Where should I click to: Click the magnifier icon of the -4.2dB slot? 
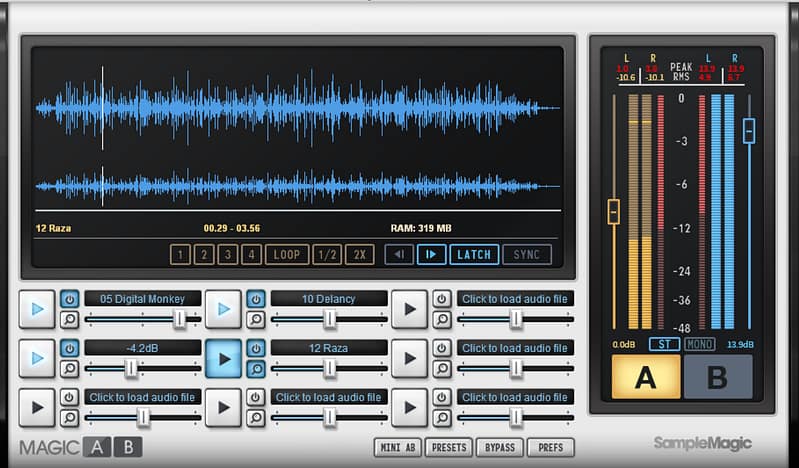tap(70, 369)
